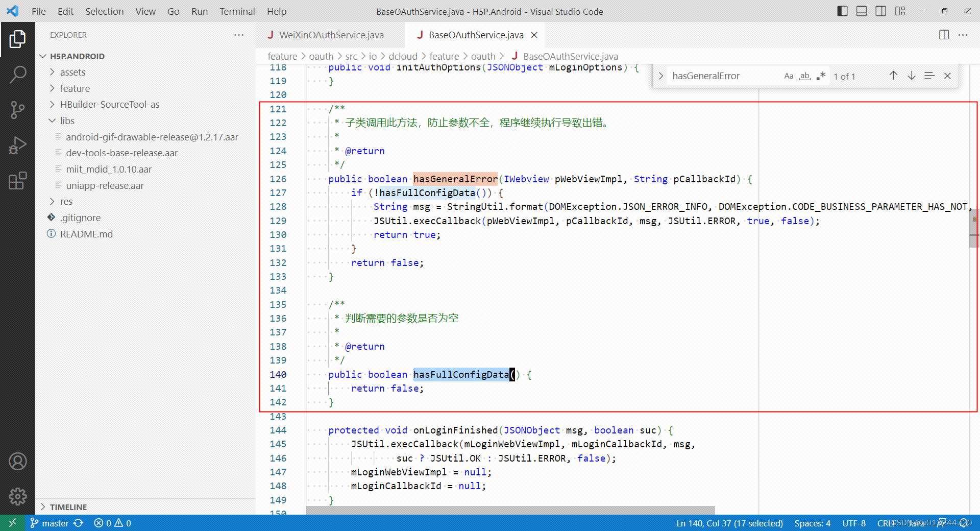This screenshot has width=980, height=531.
Task: Toggle Primary Side Bar layout icon
Action: pos(842,11)
